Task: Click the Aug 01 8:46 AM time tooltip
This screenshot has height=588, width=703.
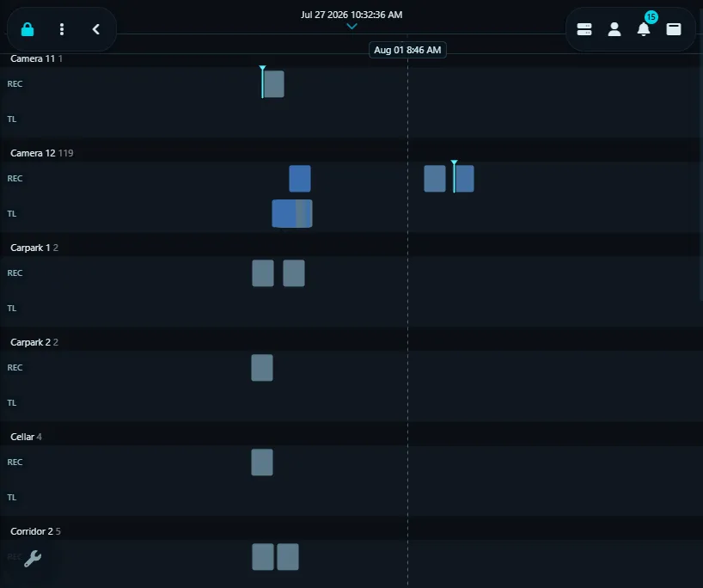Action: [x=407, y=50]
